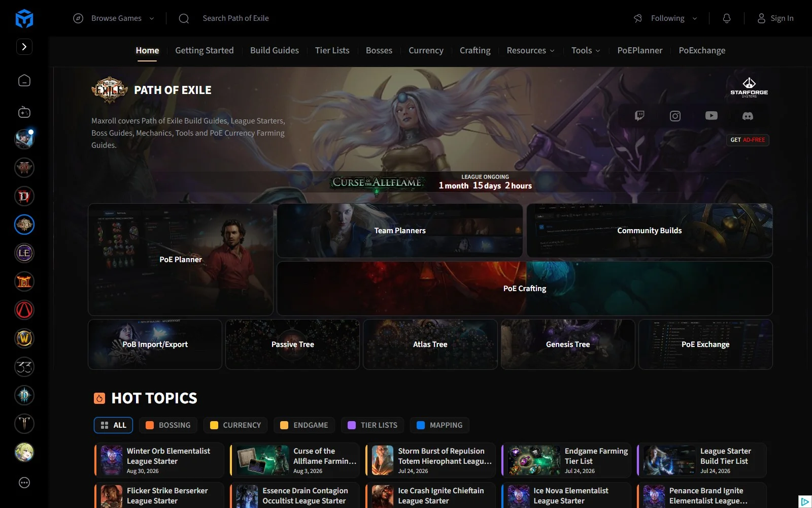Filter hot topics by MAPPING

point(439,425)
